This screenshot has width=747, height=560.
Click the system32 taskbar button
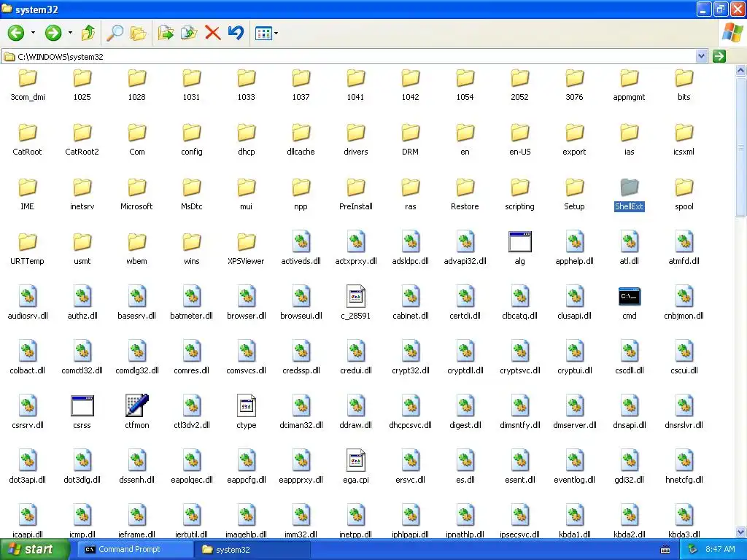click(x=253, y=550)
